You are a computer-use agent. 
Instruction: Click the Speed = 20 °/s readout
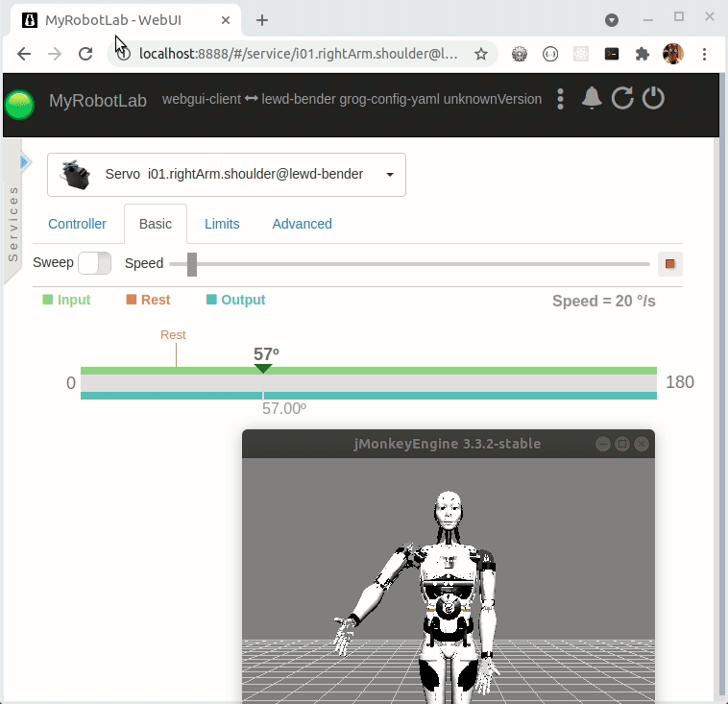(x=603, y=301)
